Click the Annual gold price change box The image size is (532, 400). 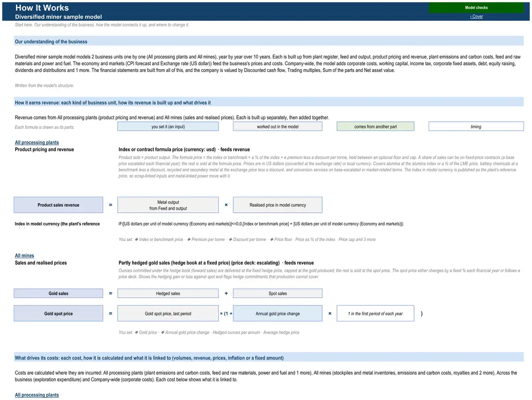tap(278, 314)
